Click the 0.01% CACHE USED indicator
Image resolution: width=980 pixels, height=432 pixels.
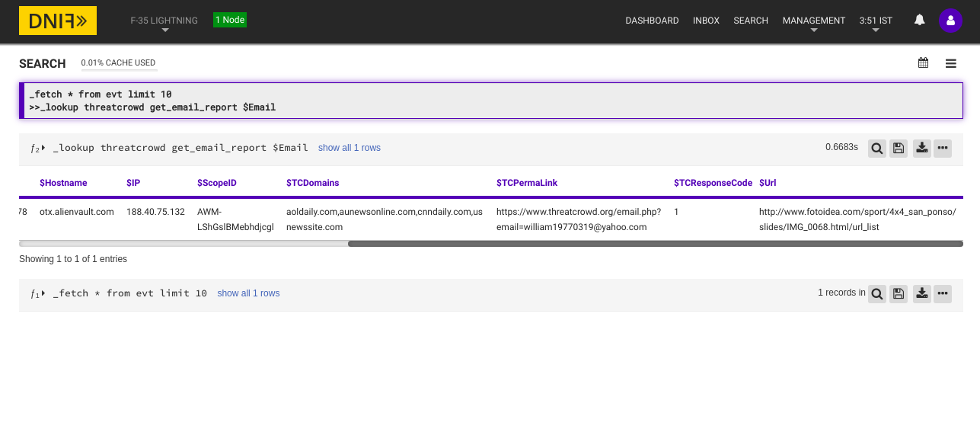(x=118, y=63)
